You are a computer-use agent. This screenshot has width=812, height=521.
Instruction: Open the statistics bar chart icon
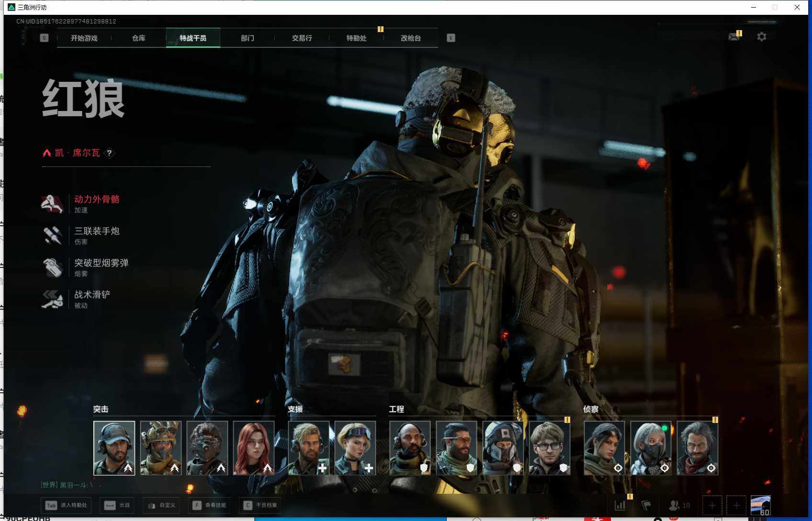620,505
